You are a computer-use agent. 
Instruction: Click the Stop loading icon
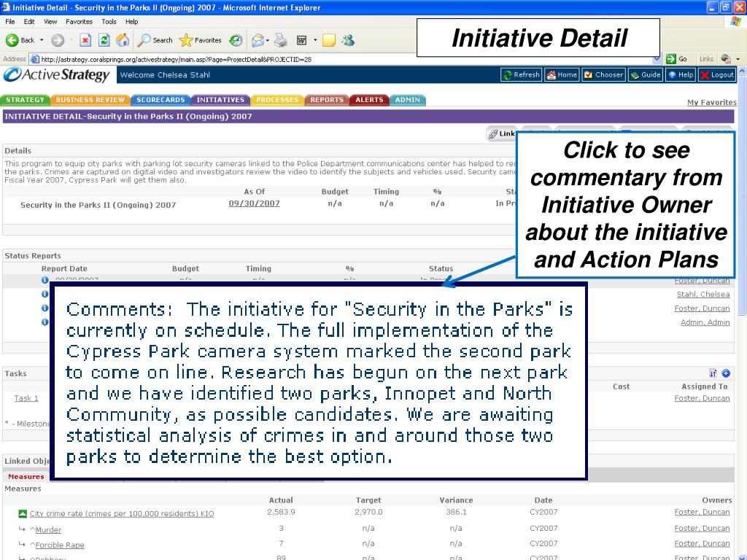tap(85, 41)
